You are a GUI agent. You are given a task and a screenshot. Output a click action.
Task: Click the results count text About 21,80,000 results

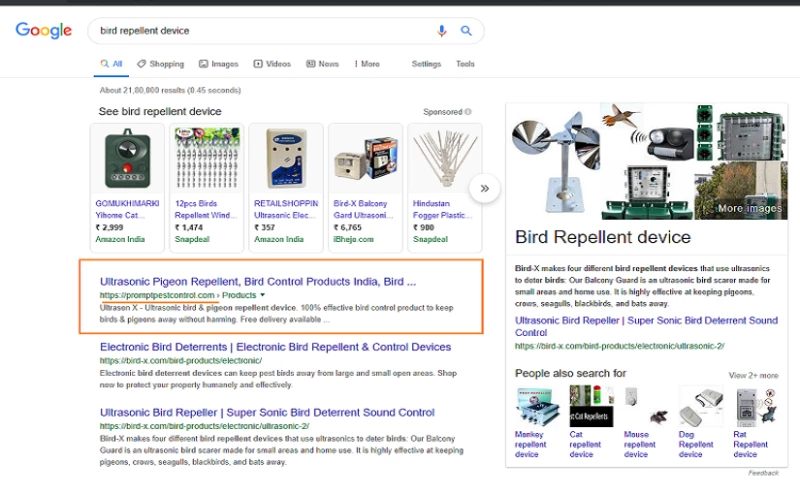(170, 90)
